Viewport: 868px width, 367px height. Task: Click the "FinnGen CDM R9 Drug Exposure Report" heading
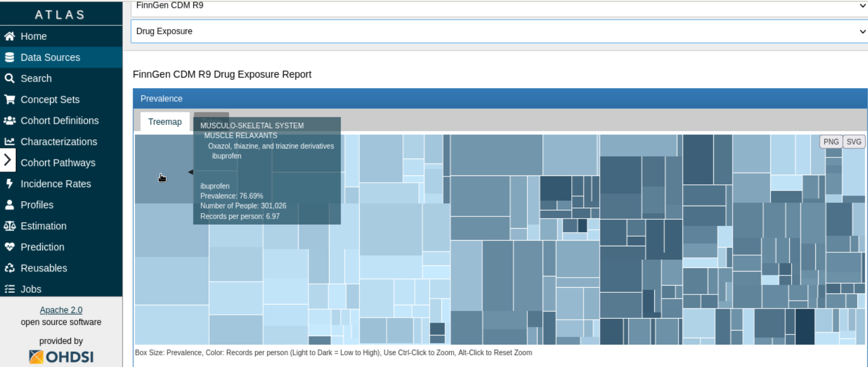tap(222, 74)
